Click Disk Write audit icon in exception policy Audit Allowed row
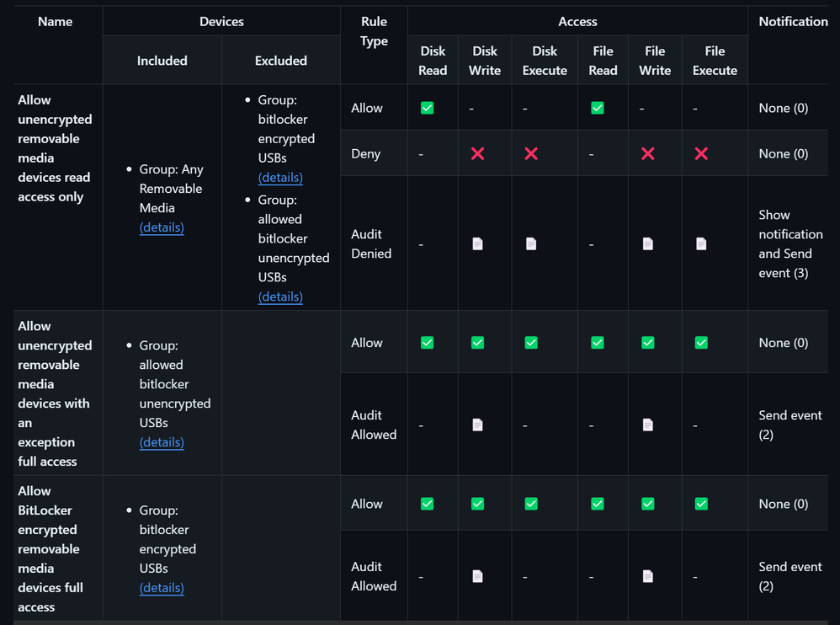This screenshot has height=625, width=840. point(477,425)
